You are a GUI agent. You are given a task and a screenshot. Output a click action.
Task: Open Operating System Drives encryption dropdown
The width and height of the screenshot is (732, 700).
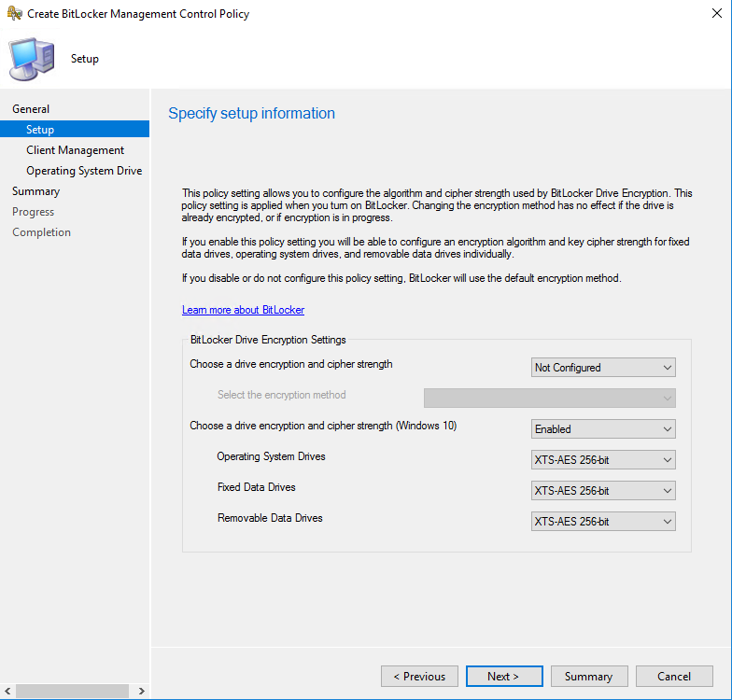603,459
